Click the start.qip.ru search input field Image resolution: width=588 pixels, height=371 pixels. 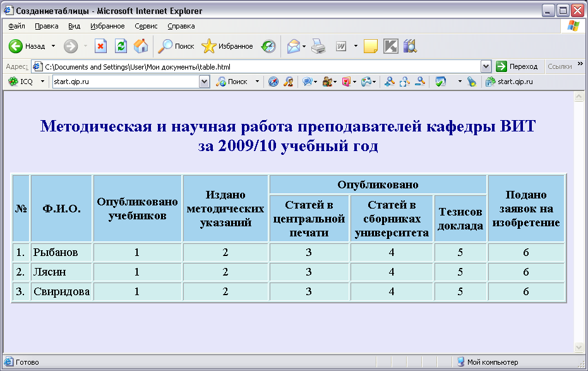(x=126, y=82)
